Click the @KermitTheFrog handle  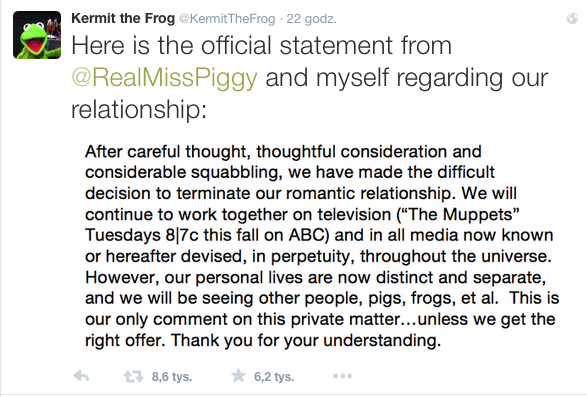[x=227, y=18]
